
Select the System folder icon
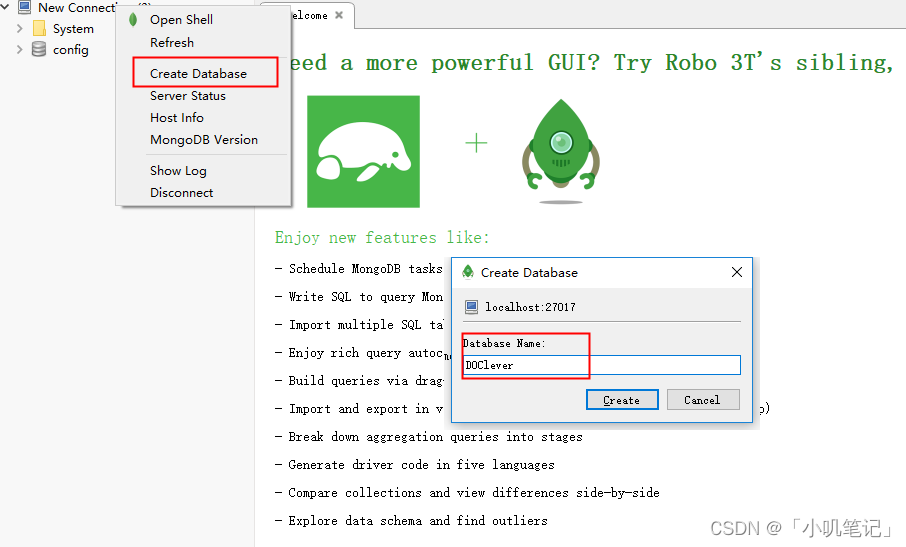point(39,28)
